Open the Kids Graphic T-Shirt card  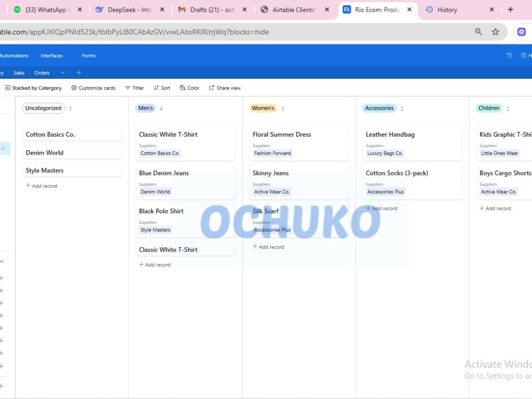tap(504, 144)
